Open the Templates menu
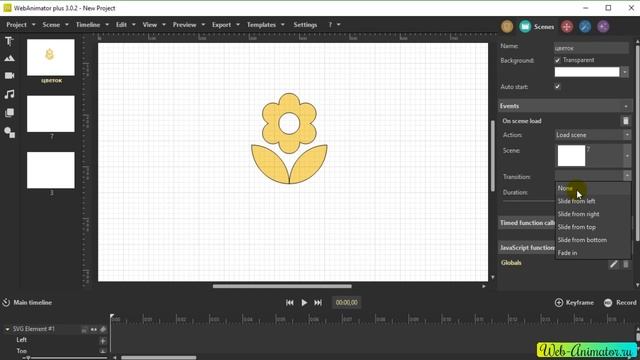 point(265,24)
